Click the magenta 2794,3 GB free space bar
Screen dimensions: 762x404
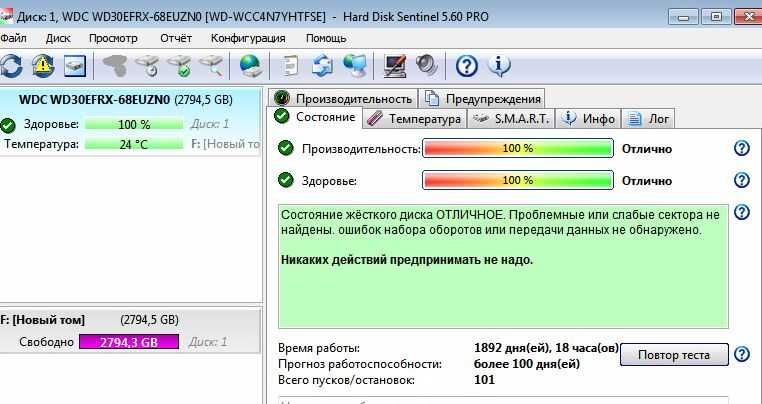click(x=129, y=342)
